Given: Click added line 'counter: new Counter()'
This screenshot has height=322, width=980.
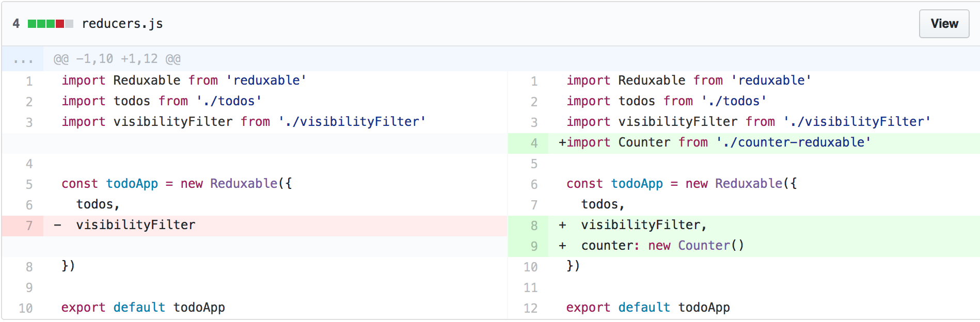Looking at the screenshot, I should pyautogui.click(x=764, y=247).
